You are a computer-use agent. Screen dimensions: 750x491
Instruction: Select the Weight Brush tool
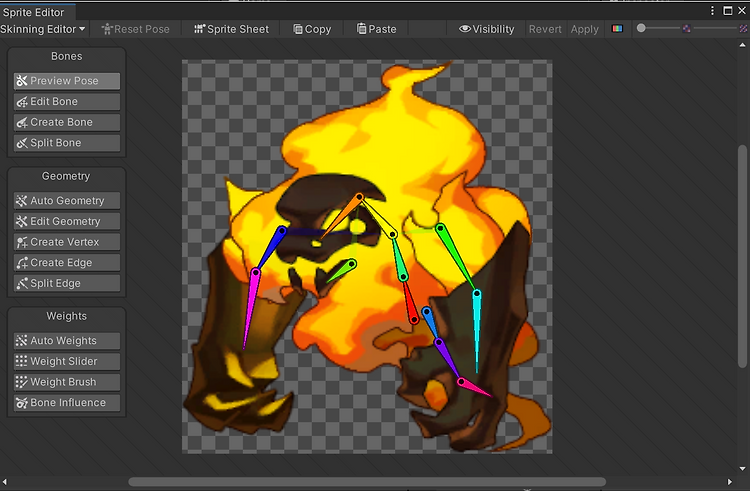click(66, 382)
